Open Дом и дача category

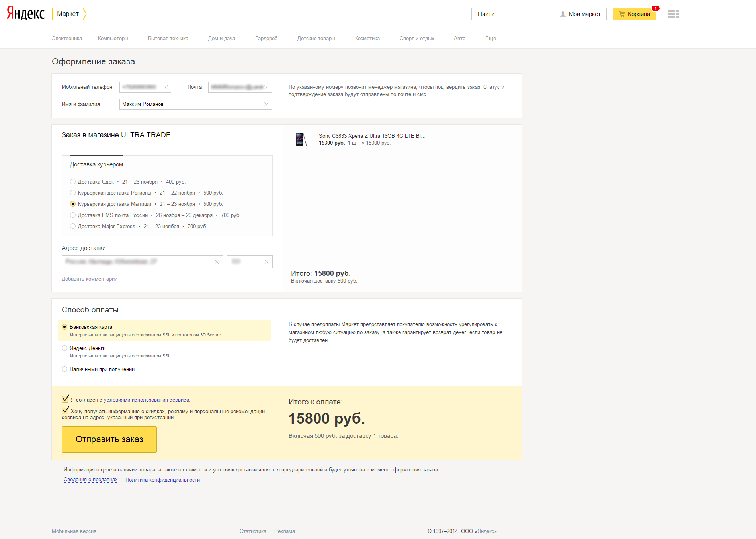click(221, 39)
